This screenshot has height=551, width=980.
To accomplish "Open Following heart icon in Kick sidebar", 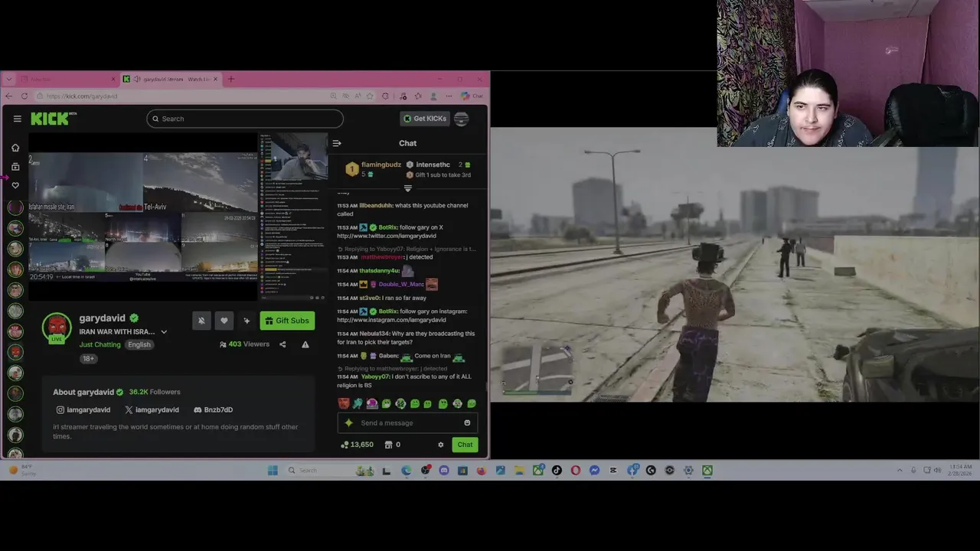I will point(15,185).
